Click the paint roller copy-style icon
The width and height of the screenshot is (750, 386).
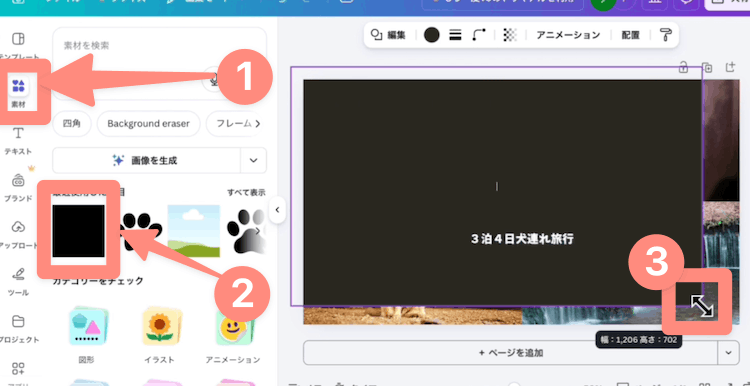point(666,34)
